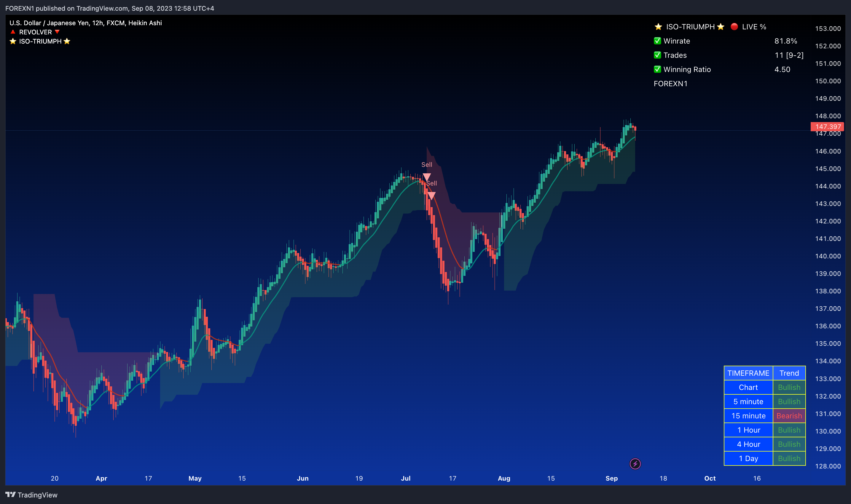Click the 1 Hour row label
Viewport: 851px width, 504px height.
point(748,430)
